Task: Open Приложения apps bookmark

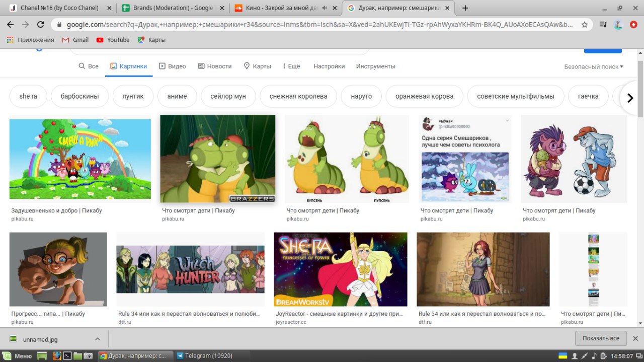Action: point(30,40)
